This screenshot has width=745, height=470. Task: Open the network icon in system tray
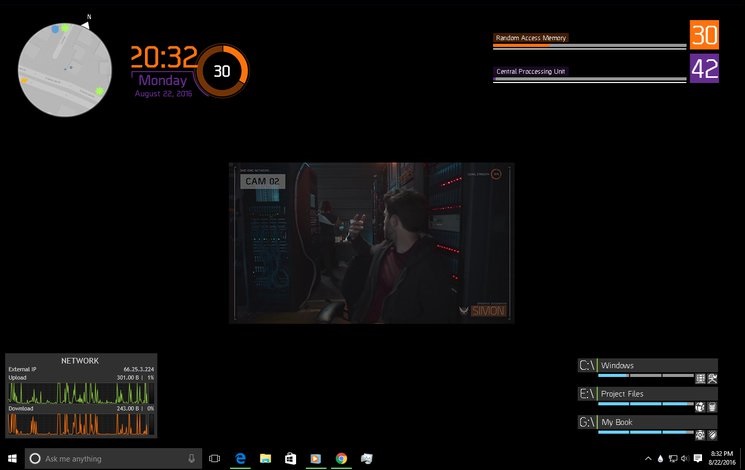pos(673,459)
